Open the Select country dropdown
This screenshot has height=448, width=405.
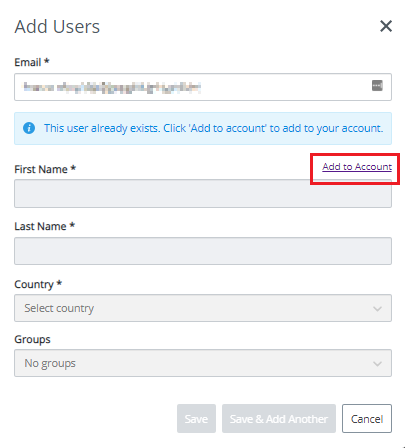(203, 308)
